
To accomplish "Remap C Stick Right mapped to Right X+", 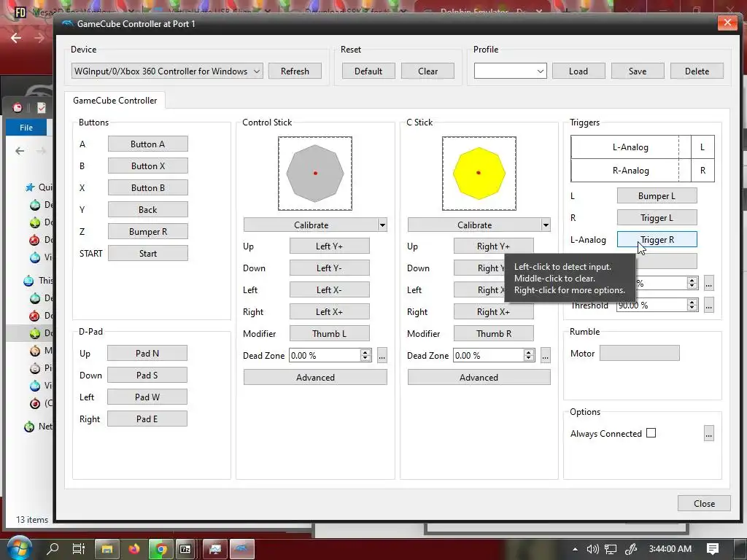I will 493,312.
